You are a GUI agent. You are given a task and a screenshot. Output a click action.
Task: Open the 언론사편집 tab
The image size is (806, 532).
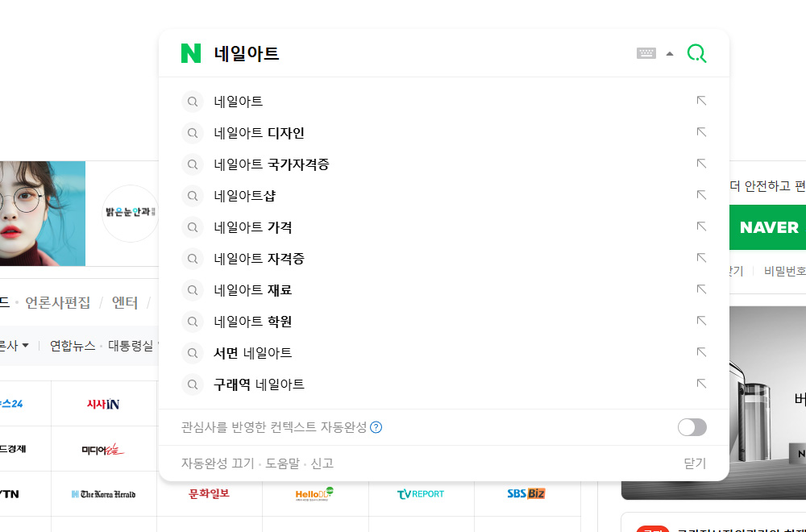[58, 303]
